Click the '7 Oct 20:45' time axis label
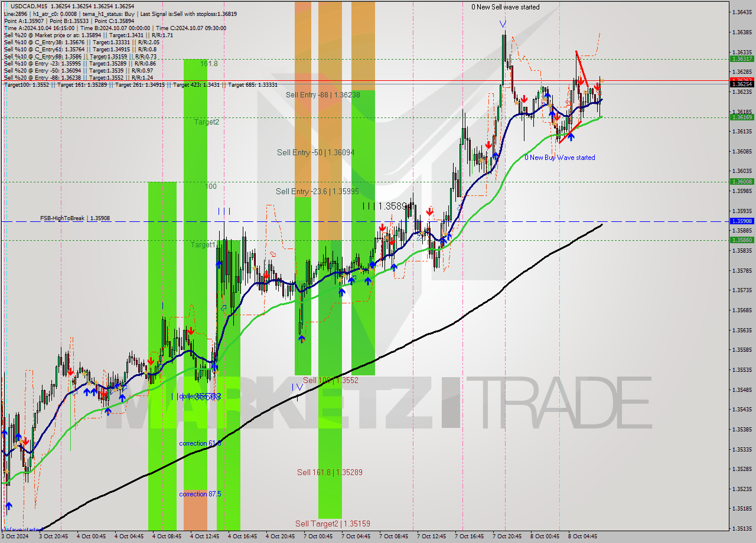The height and width of the screenshot is (543, 756). pyautogui.click(x=507, y=537)
